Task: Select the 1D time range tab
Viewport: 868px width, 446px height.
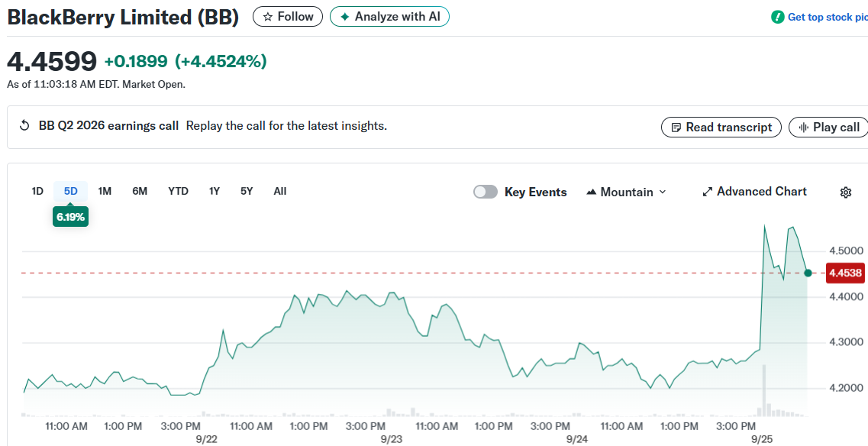Action: coord(37,191)
